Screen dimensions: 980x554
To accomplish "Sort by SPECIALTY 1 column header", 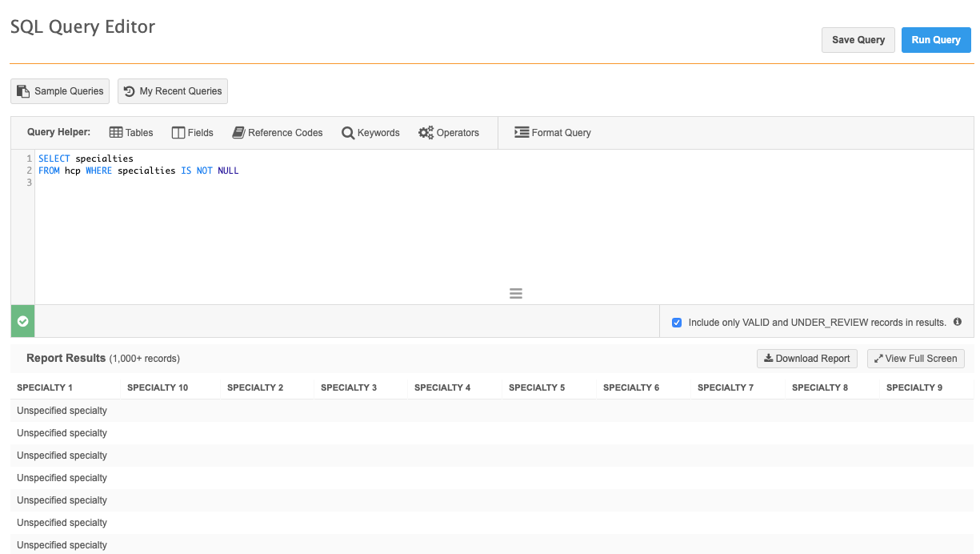I will (45, 387).
